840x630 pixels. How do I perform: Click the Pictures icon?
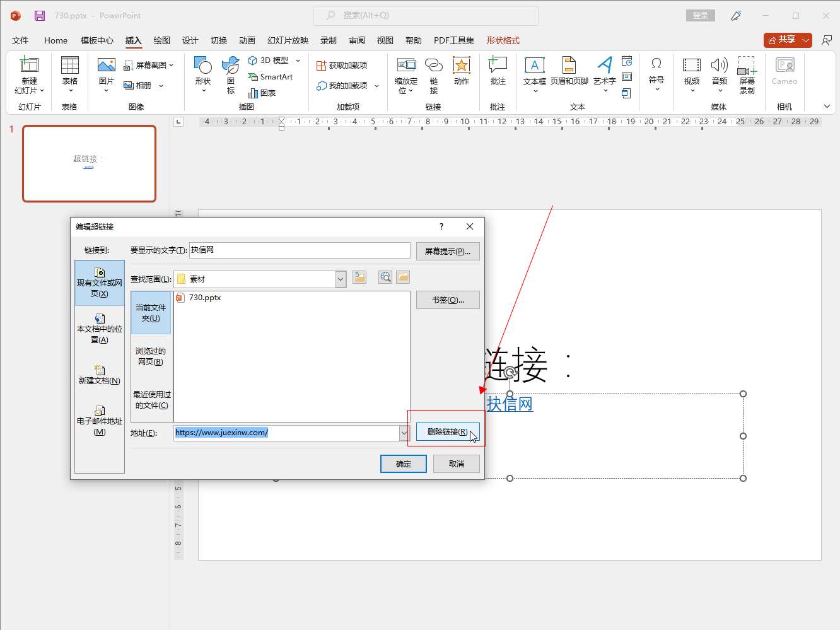point(106,64)
